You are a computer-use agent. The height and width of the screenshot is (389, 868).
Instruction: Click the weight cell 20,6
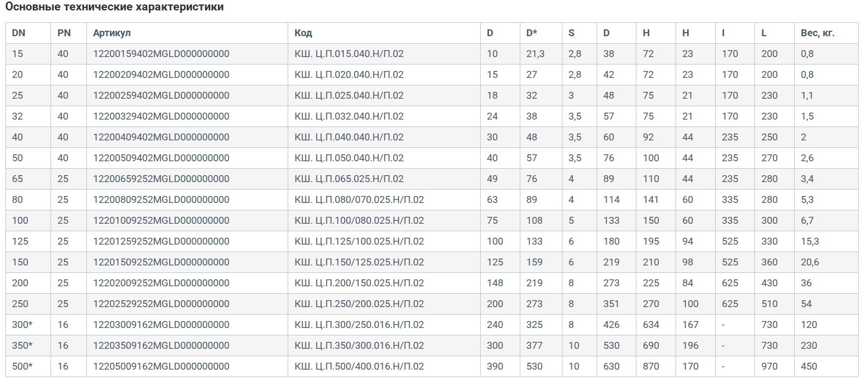click(809, 262)
